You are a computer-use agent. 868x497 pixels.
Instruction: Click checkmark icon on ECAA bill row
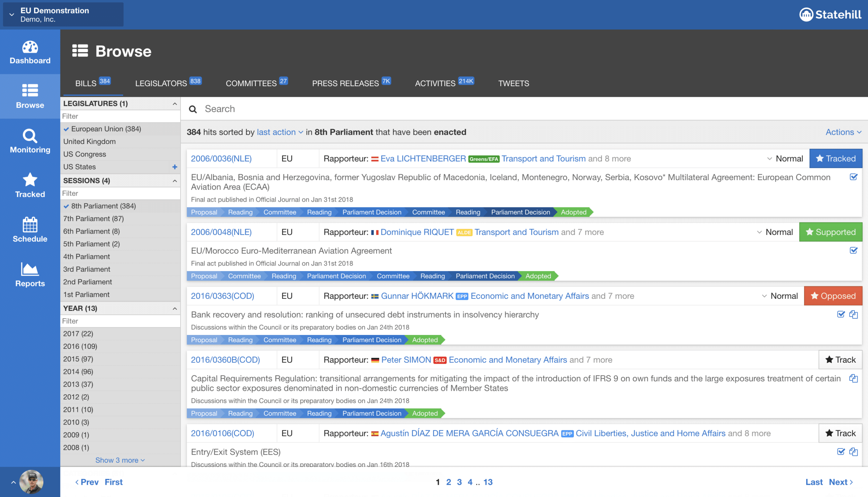[853, 177]
